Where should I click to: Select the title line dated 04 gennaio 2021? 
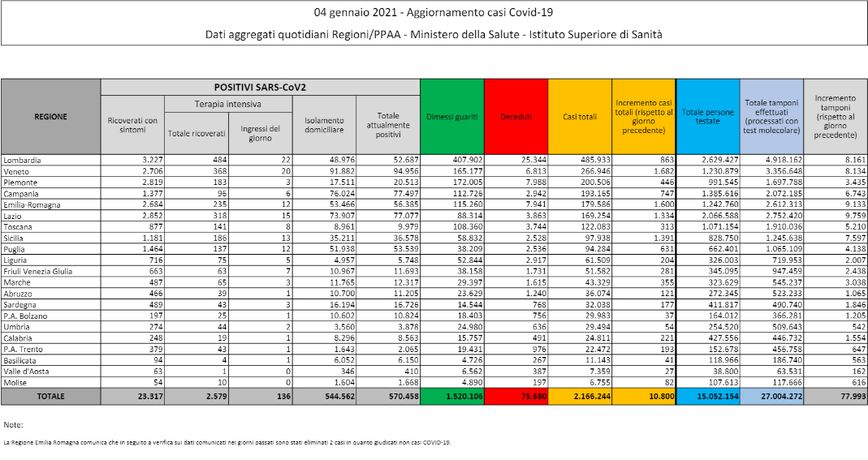(434, 12)
